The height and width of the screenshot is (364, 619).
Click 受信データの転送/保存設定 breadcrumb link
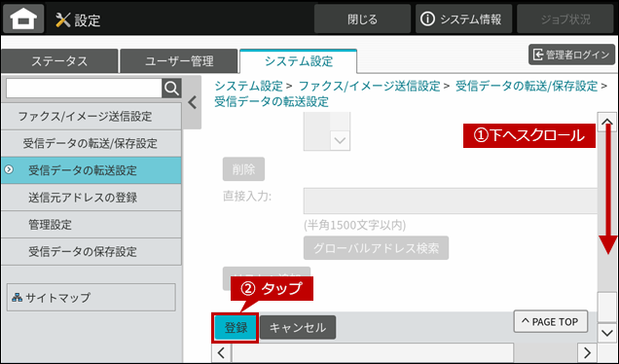[527, 86]
